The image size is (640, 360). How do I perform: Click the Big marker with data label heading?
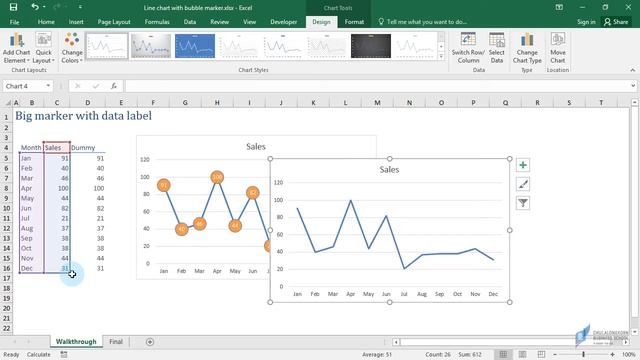pos(83,116)
